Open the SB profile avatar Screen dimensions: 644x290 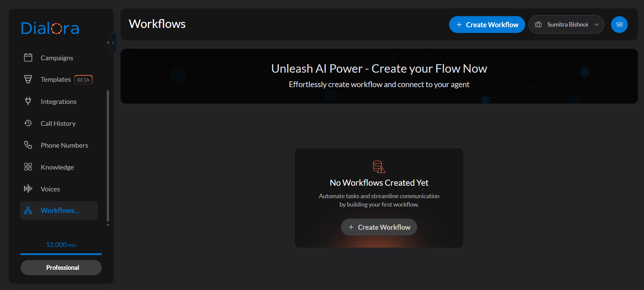pyautogui.click(x=619, y=25)
